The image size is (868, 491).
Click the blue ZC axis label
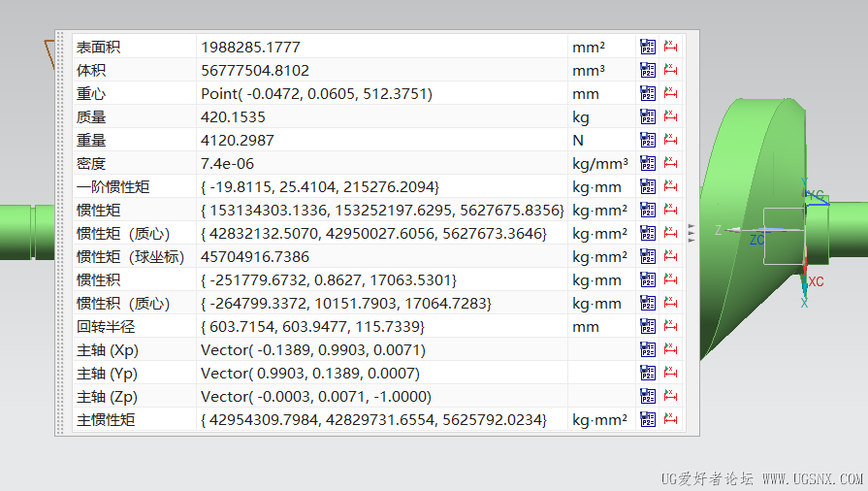756,240
